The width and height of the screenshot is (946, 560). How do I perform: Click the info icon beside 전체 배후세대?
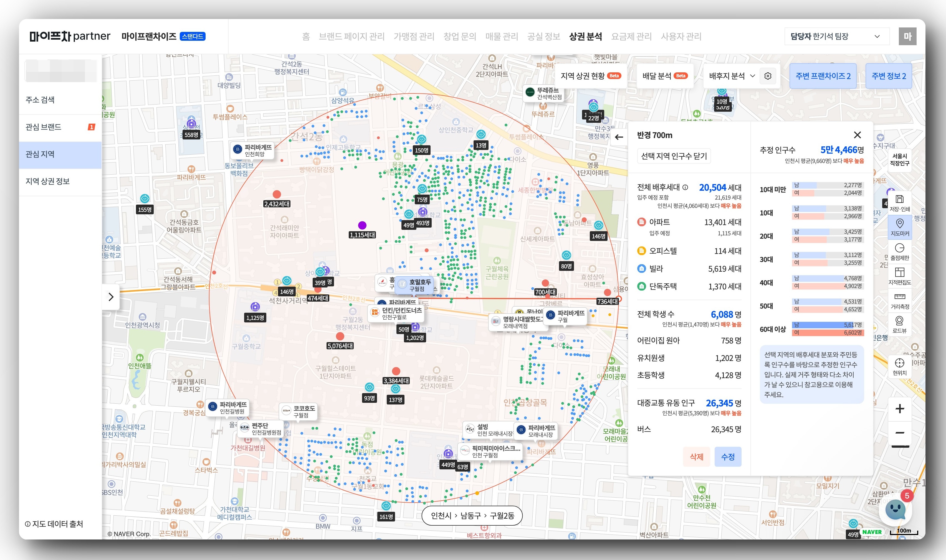point(685,187)
